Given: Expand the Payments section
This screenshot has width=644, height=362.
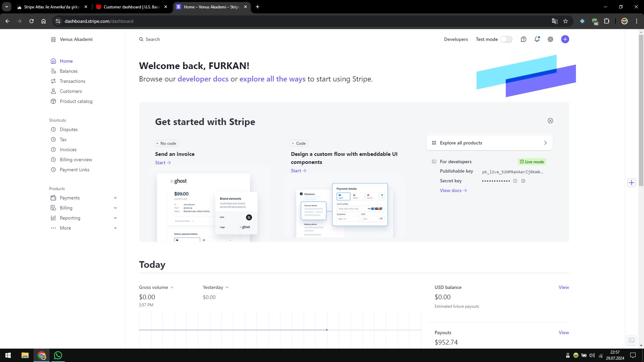Looking at the screenshot, I should (115, 198).
